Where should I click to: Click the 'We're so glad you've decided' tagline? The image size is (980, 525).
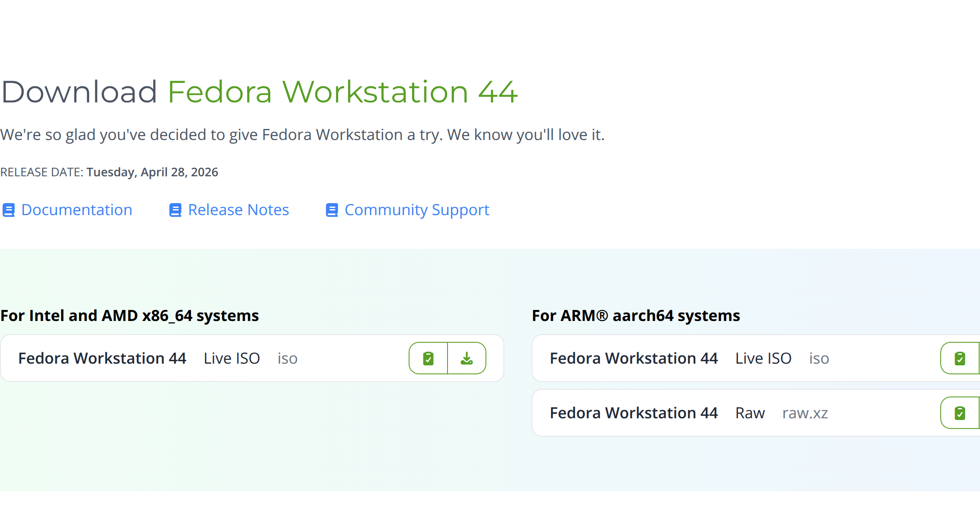point(302,135)
